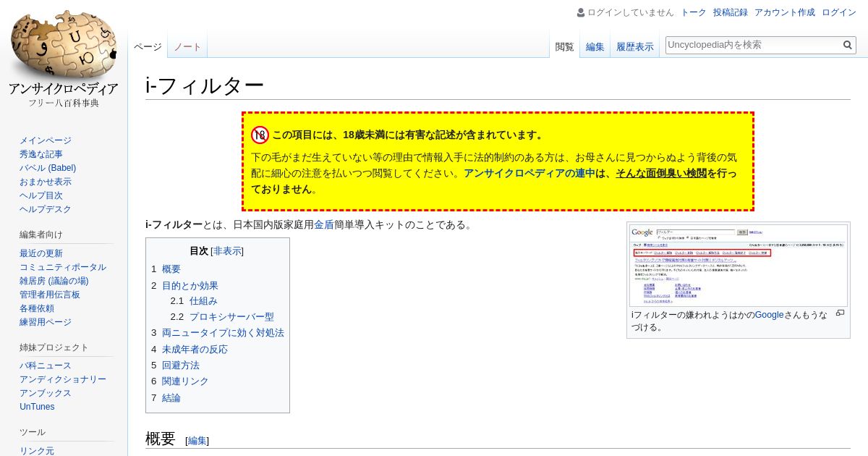Jump to 5 回避方法 in contents
This screenshot has width=868, height=456.
pos(175,365)
